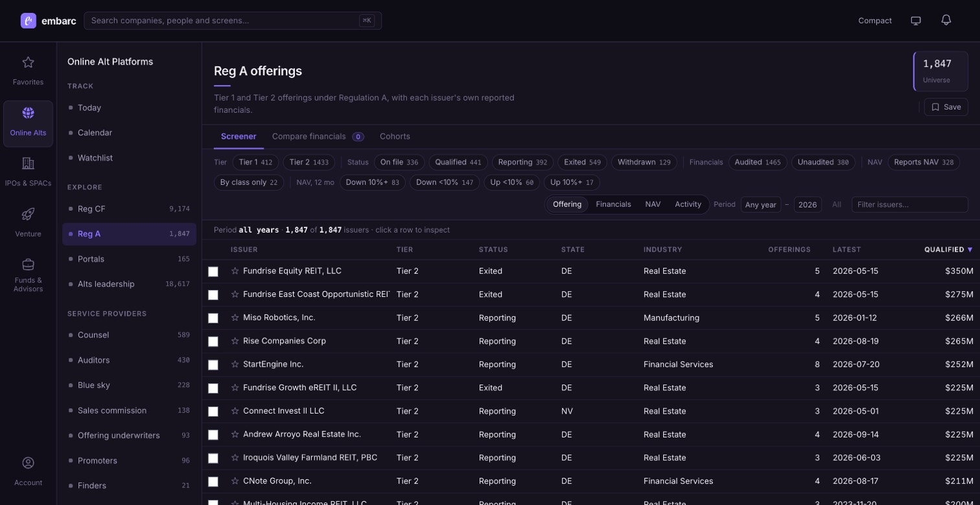Image resolution: width=980 pixels, height=505 pixels.
Task: Toggle the Audited financials filter chip
Action: tap(758, 162)
